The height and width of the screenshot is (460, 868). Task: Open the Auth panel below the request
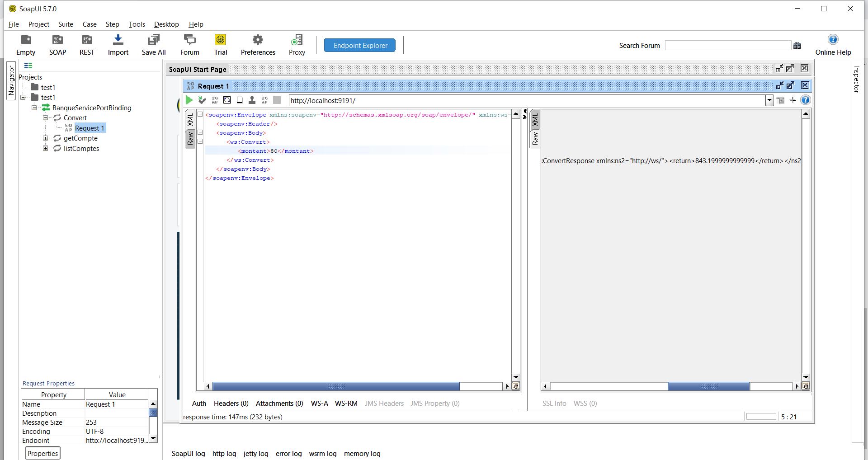click(x=199, y=403)
